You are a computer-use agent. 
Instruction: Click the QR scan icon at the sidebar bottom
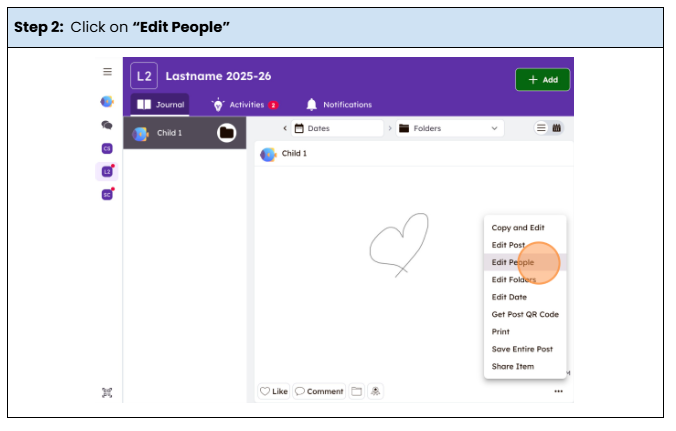tap(107, 392)
